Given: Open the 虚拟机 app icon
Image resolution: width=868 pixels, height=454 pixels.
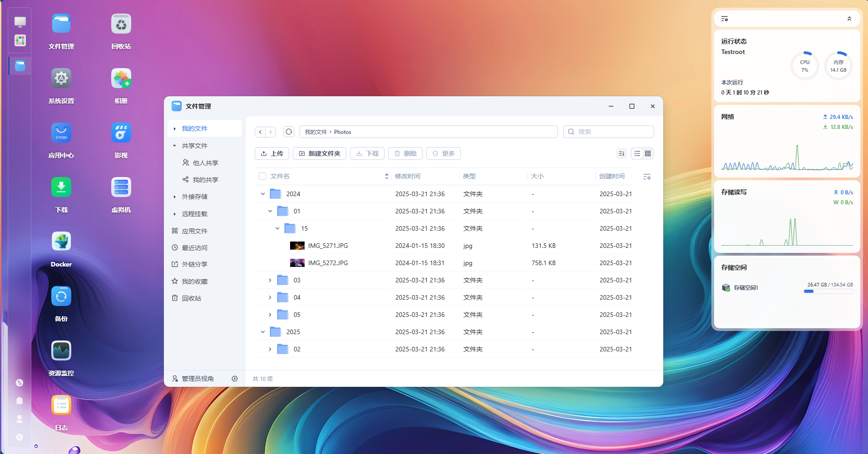Looking at the screenshot, I should coord(121,188).
